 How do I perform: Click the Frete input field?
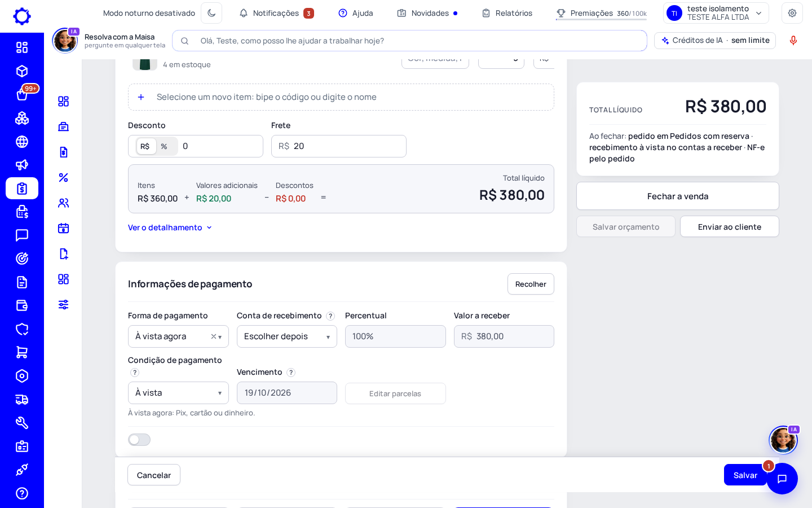(339, 146)
